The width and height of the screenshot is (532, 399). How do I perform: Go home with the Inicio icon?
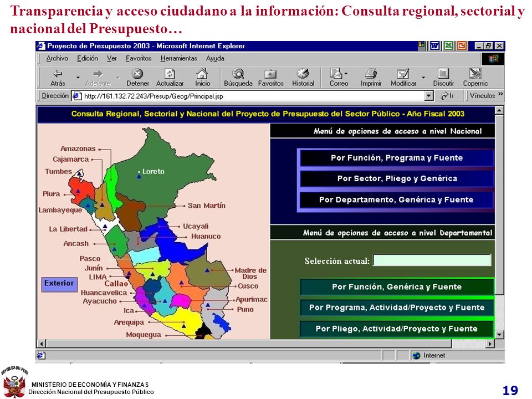click(202, 73)
